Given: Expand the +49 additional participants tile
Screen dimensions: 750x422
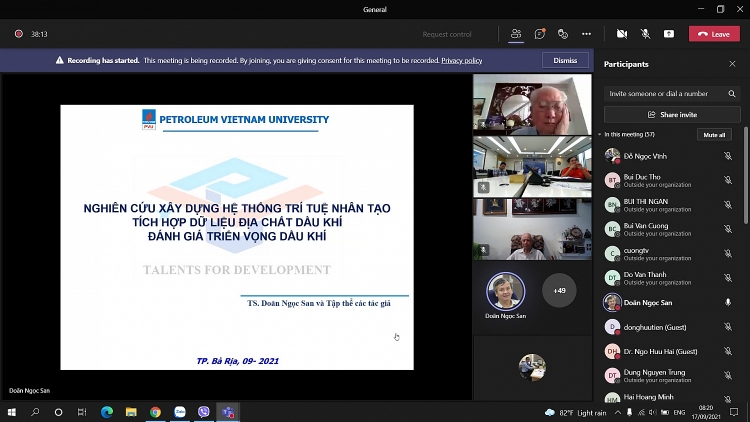Looking at the screenshot, I should coord(559,290).
